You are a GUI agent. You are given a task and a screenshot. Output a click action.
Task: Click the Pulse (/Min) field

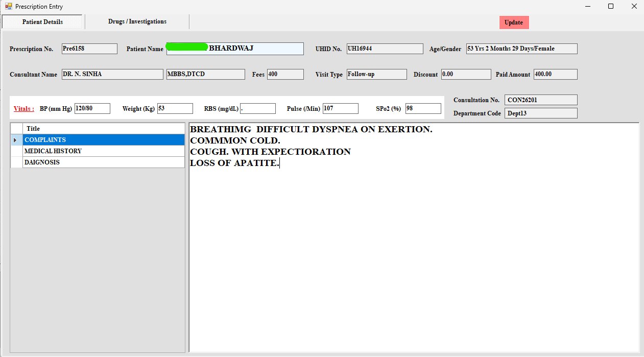coord(340,108)
